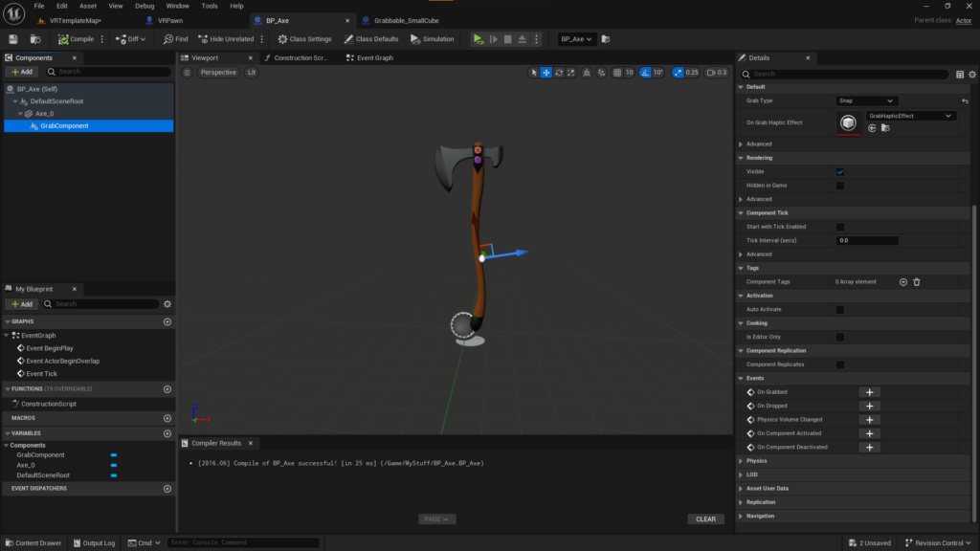Reset Grab Type to default arrow
This screenshot has width=980, height=551.
(965, 100)
